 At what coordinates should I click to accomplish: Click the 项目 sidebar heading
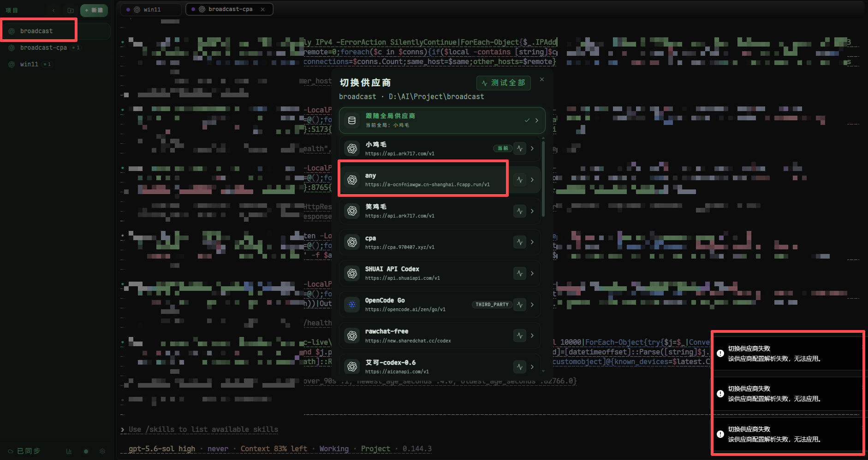tap(12, 10)
